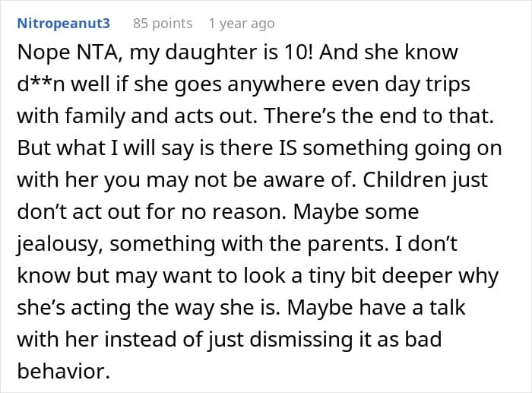Click the phrase 'Maybe have a talk'
Viewport: 532px width, 393px height.
pos(376,307)
